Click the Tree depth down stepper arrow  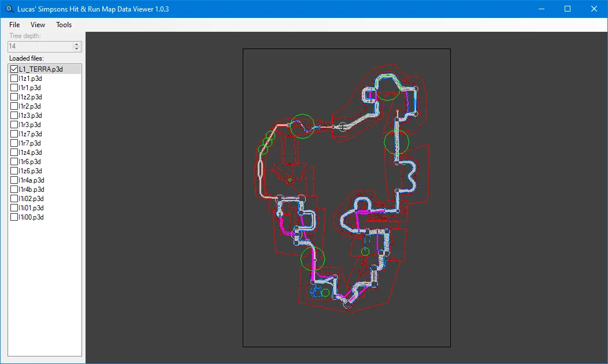tap(76, 49)
